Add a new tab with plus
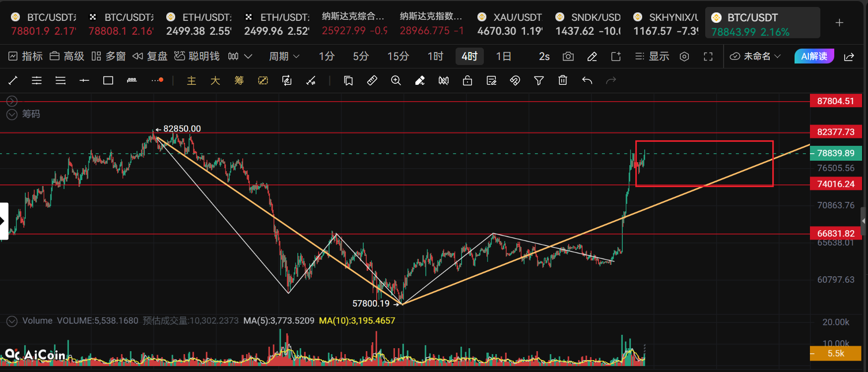Image resolution: width=868 pixels, height=372 pixels. click(x=839, y=23)
